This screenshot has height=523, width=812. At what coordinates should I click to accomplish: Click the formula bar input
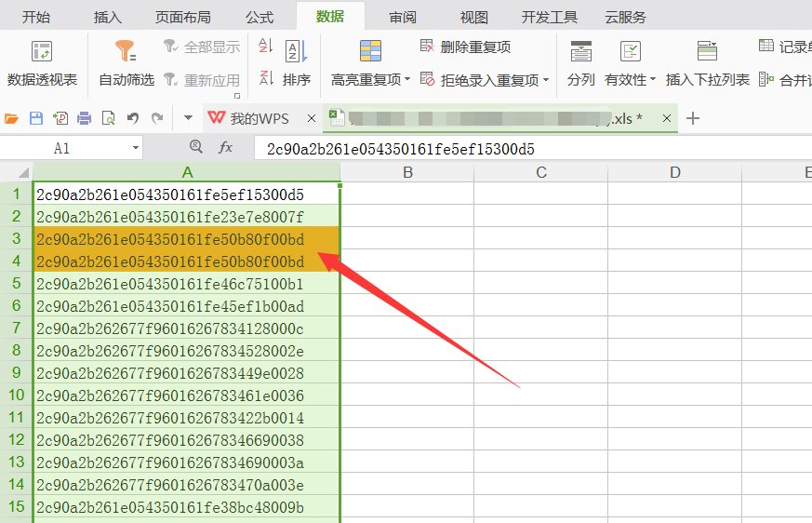tap(533, 149)
